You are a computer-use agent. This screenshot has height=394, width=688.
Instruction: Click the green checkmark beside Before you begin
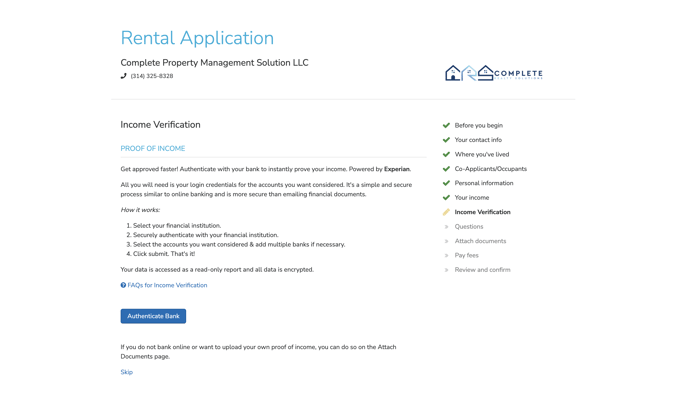coord(446,125)
